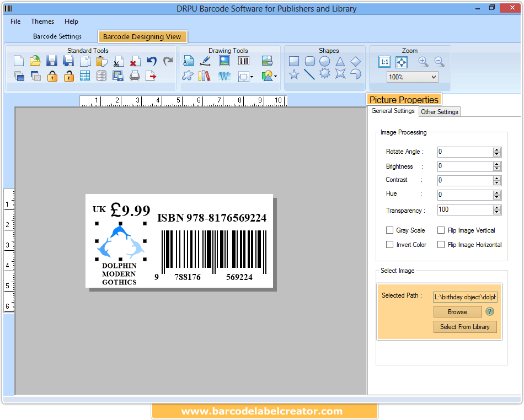Copy the selected object
The image size is (524, 420).
85,61
